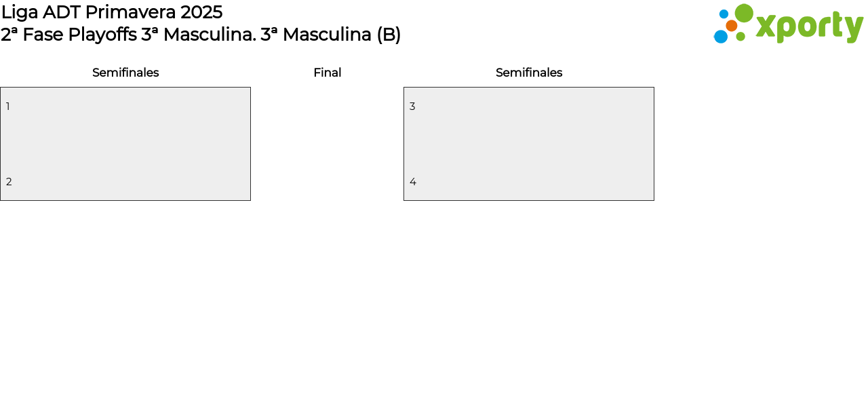868x416 pixels.
Task: Click seed 2 slot in first semifinal
Action: click(9, 182)
